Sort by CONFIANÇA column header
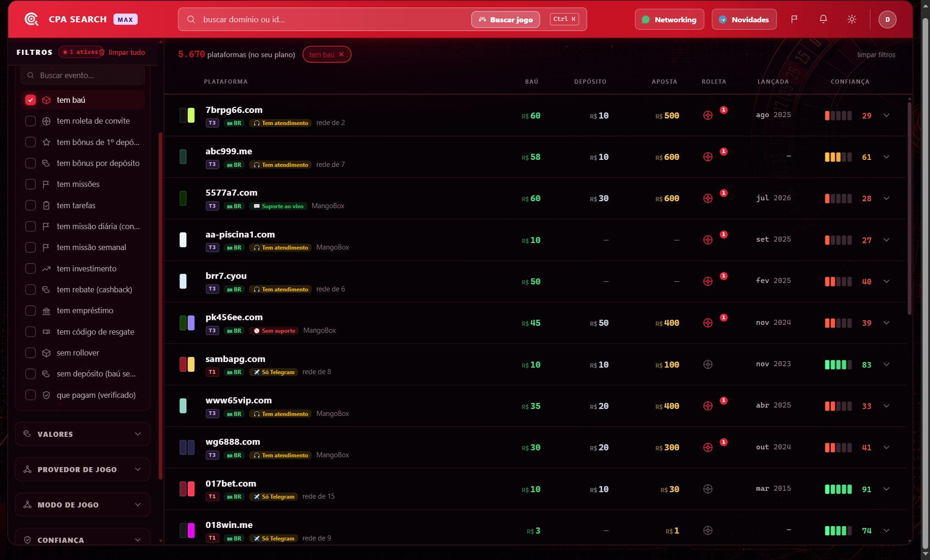The width and height of the screenshot is (930, 560). coord(850,82)
